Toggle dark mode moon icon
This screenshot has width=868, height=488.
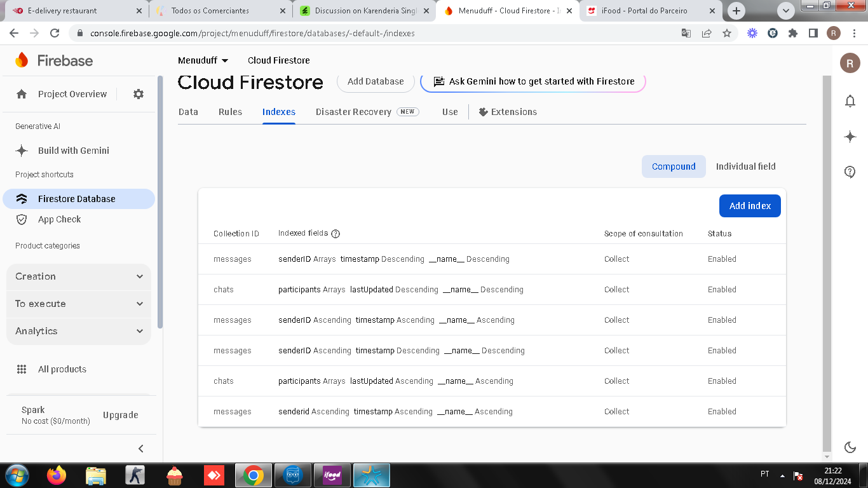pyautogui.click(x=850, y=447)
